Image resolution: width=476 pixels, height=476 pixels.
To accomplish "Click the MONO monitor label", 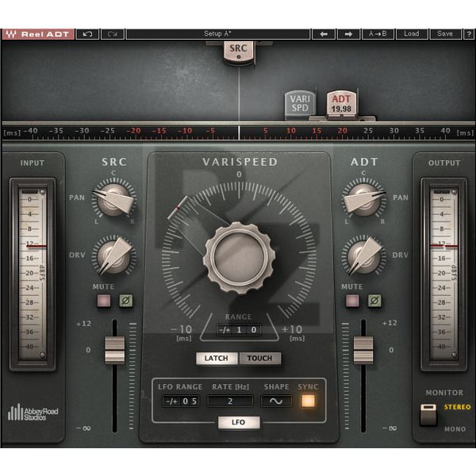I will coord(455,429).
